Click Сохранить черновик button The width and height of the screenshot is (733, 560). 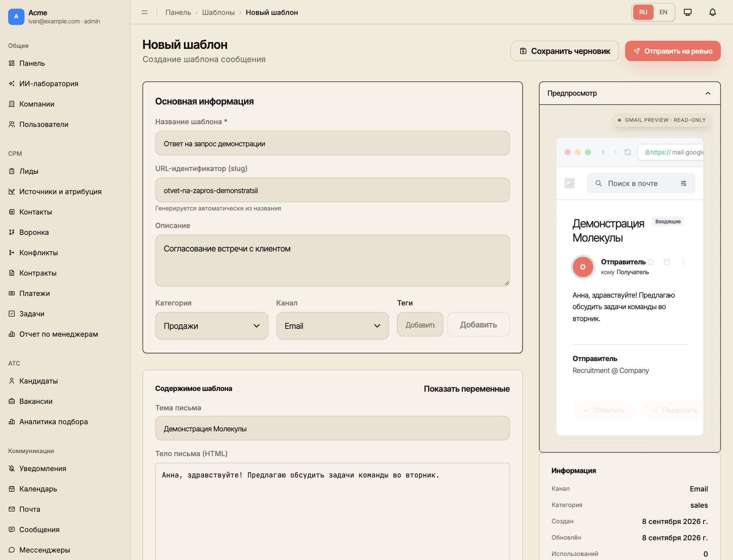click(565, 51)
